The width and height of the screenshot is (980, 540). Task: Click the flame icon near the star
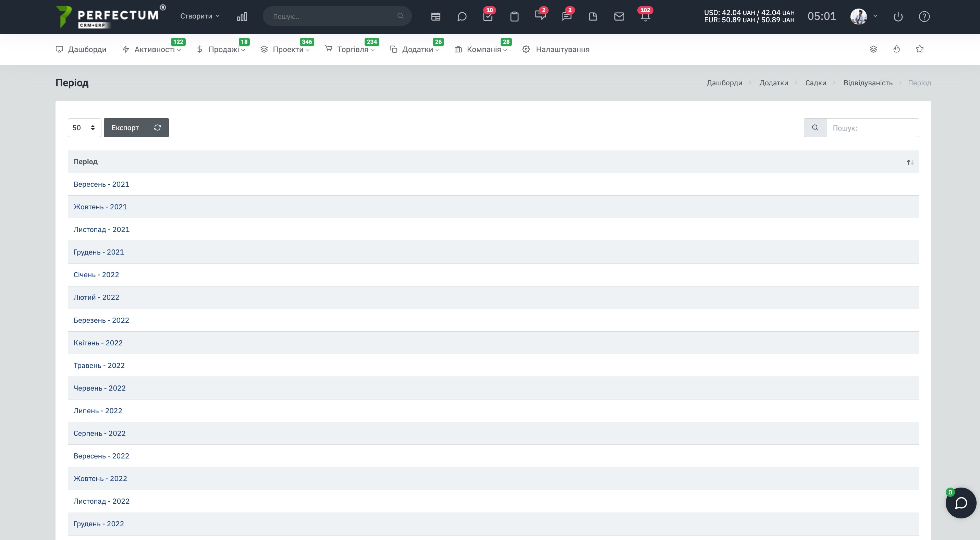click(897, 49)
